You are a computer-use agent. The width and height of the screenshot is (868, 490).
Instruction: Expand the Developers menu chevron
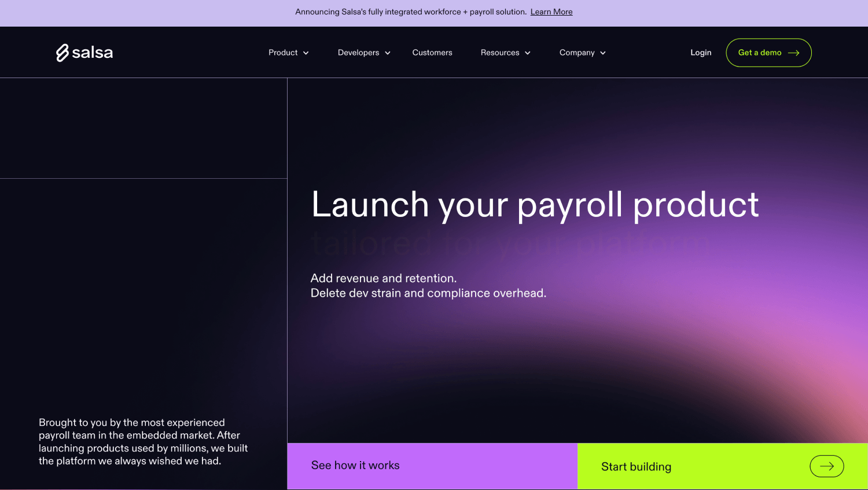click(x=388, y=53)
